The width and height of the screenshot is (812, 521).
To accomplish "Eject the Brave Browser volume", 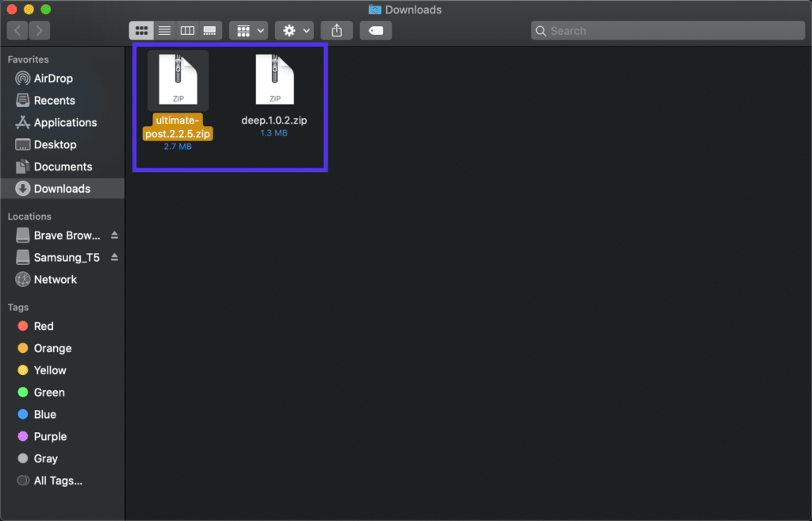I will pos(116,235).
